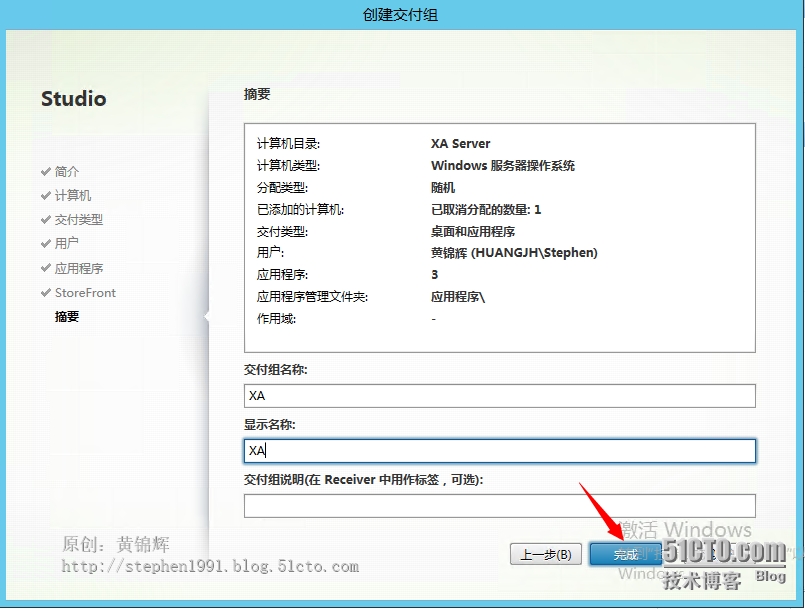The image size is (805, 609).
Task: Select the 摘要 step in sidebar
Action: 67,316
